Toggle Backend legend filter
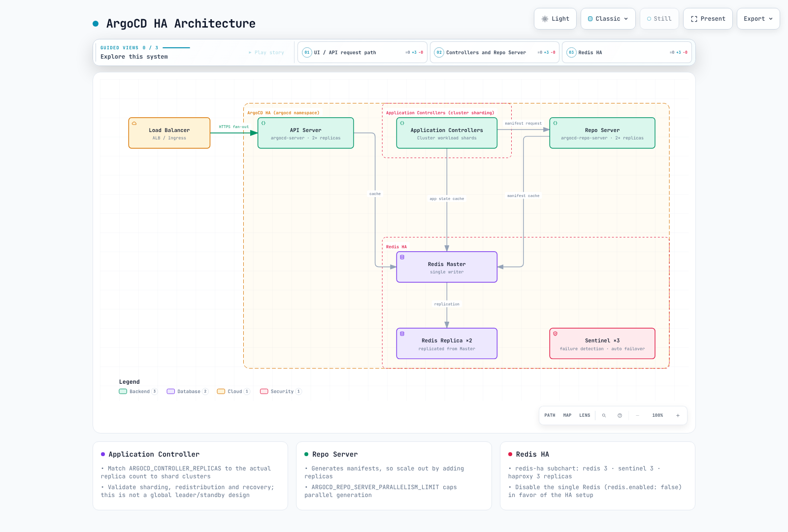This screenshot has height=532, width=788. coord(138,392)
